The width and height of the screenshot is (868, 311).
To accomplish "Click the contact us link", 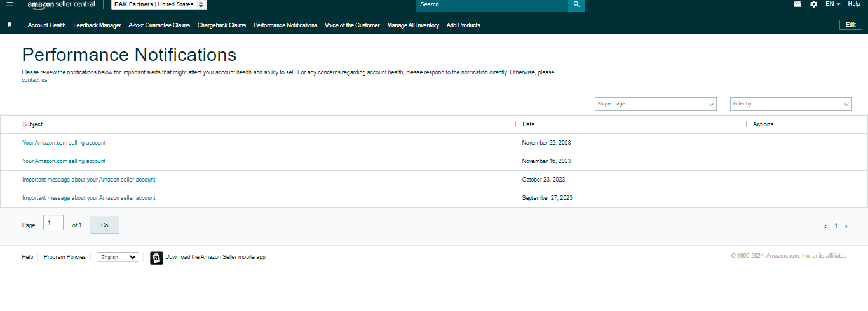I will pyautogui.click(x=36, y=80).
